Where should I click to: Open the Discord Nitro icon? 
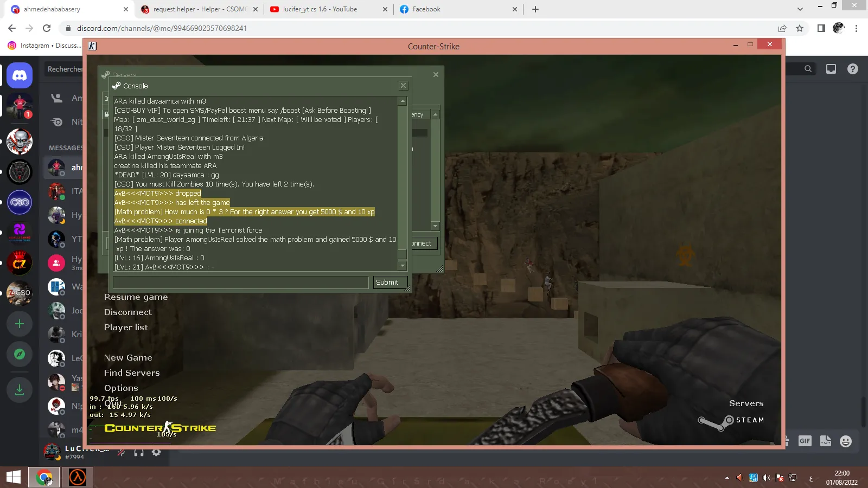point(56,122)
